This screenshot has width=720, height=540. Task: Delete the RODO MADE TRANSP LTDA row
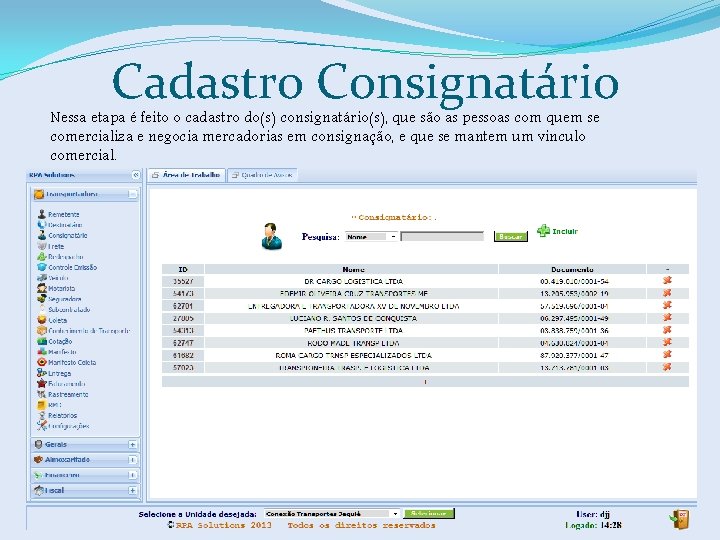point(667,343)
